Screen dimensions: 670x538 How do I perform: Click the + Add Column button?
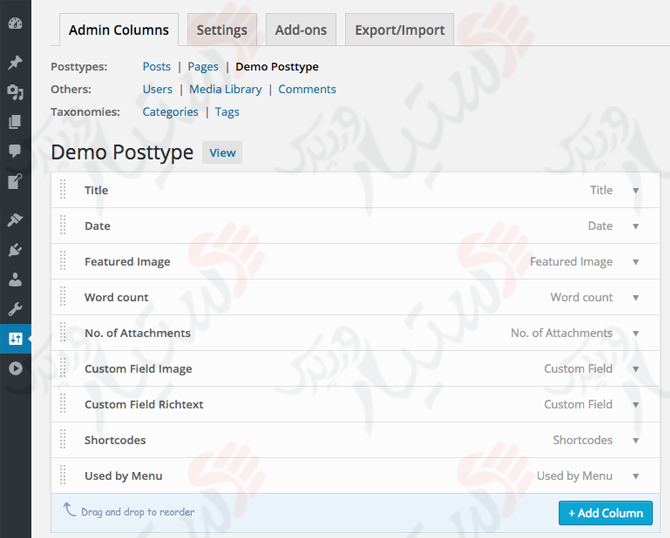click(x=605, y=513)
